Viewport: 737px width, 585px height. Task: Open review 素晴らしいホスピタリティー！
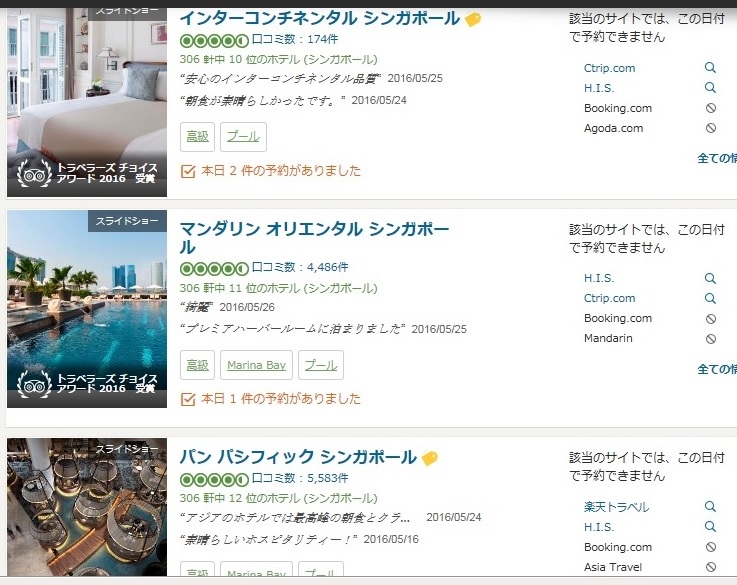click(268, 539)
